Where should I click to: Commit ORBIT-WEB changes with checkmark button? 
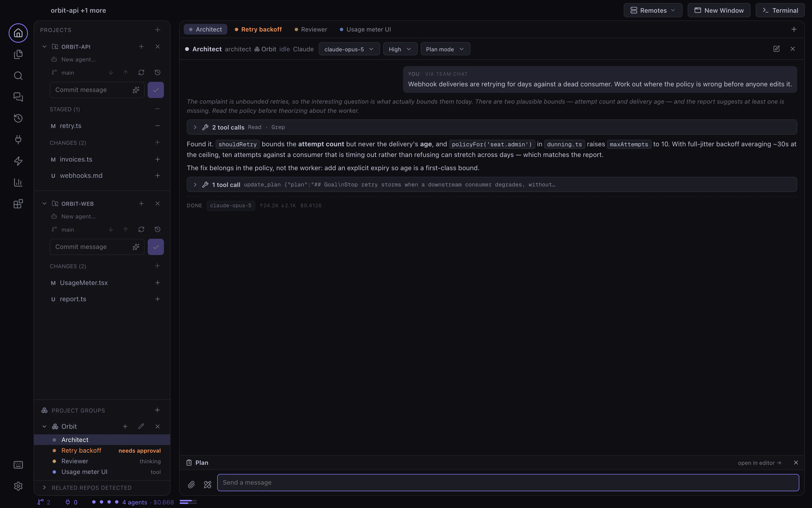click(x=156, y=247)
